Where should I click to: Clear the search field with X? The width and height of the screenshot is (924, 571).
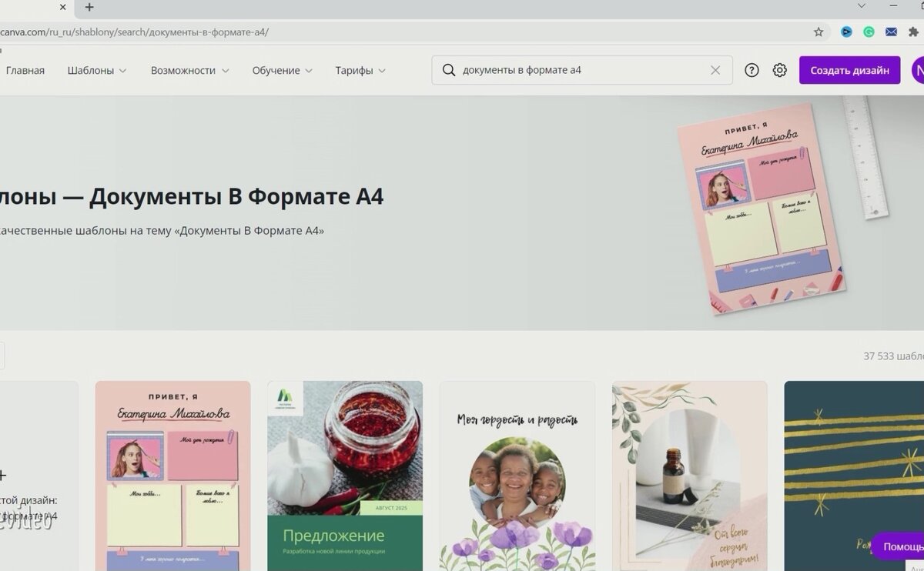[x=715, y=70]
